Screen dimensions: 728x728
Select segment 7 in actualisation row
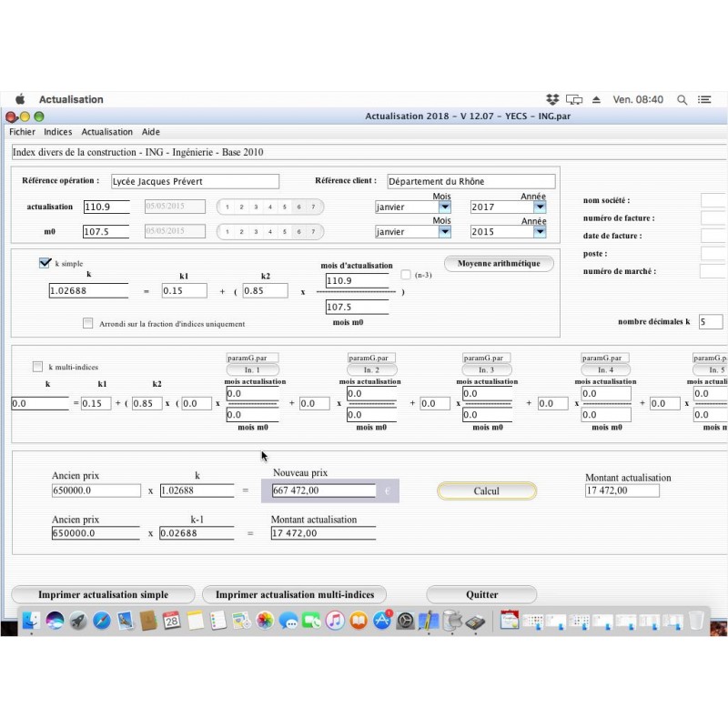[x=313, y=207]
